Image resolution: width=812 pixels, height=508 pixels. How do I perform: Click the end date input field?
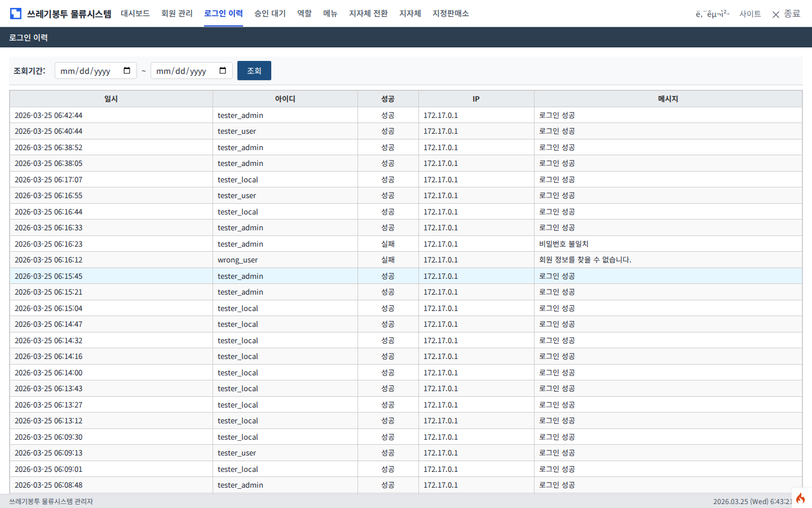pos(183,71)
